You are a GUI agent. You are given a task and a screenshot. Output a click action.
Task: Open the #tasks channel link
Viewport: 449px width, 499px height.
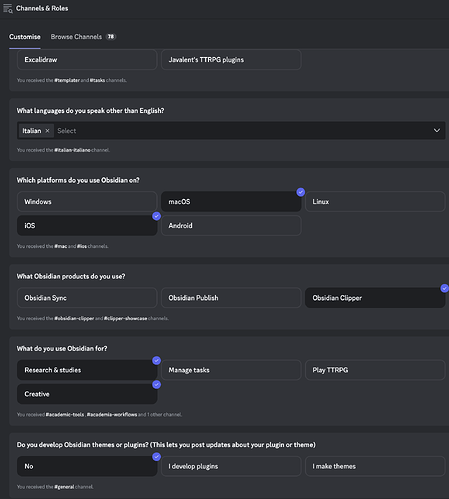click(97, 80)
